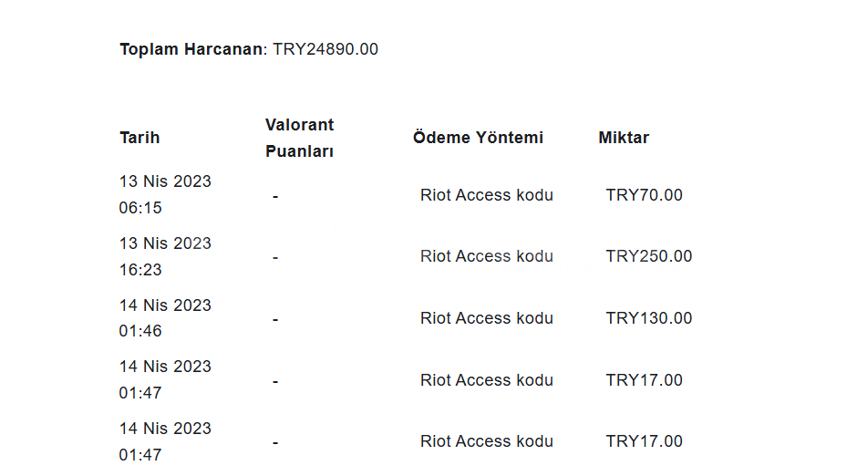
Task: Click the 16:23 time text
Action: tap(140, 270)
